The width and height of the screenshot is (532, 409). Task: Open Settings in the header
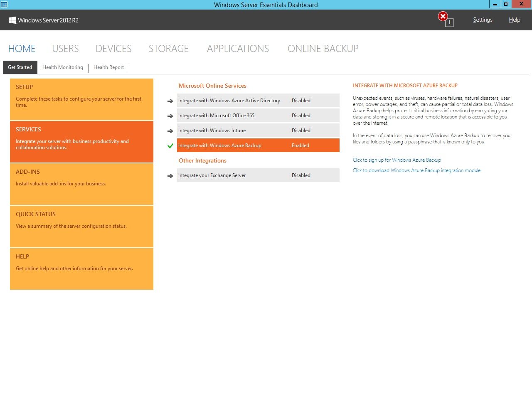pos(483,20)
